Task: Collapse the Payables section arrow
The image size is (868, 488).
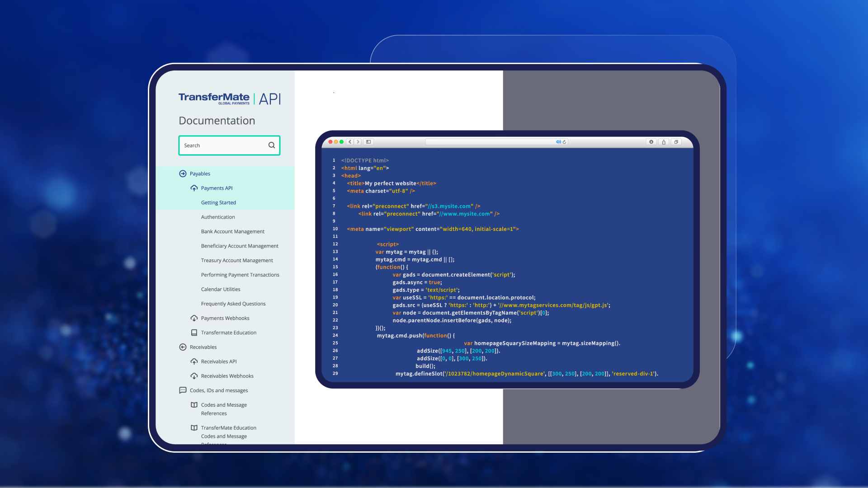Action: coord(183,174)
